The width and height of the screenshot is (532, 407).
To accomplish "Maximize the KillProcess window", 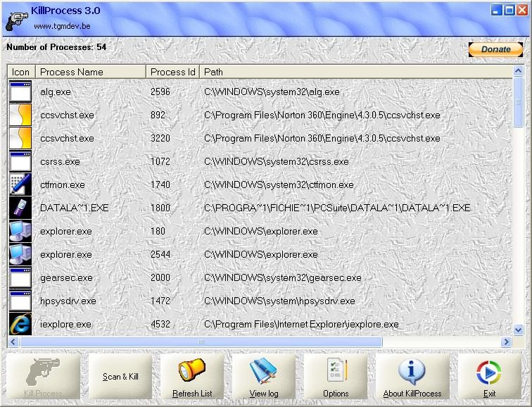I will [509, 10].
